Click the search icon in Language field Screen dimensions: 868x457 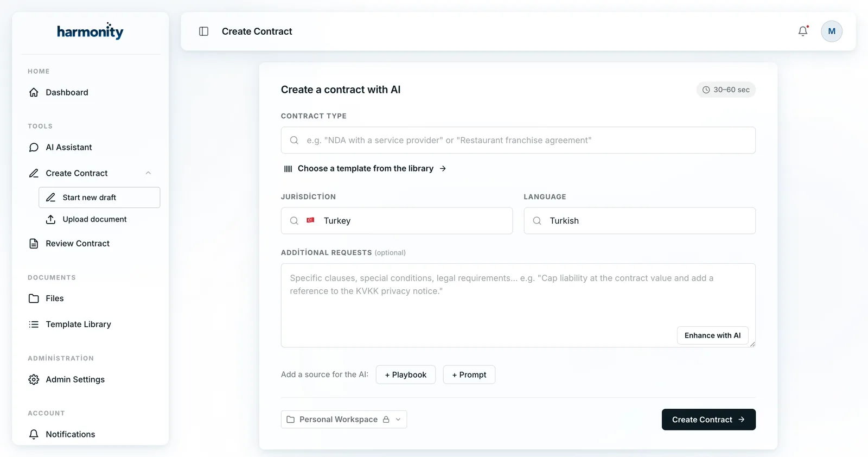pyautogui.click(x=537, y=221)
